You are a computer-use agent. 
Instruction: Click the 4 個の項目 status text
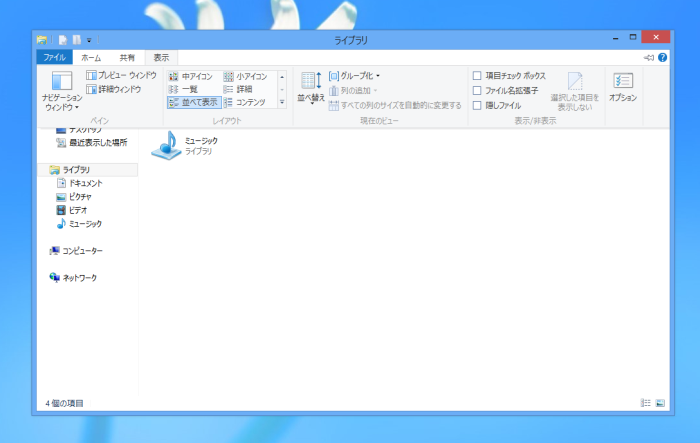pos(64,403)
